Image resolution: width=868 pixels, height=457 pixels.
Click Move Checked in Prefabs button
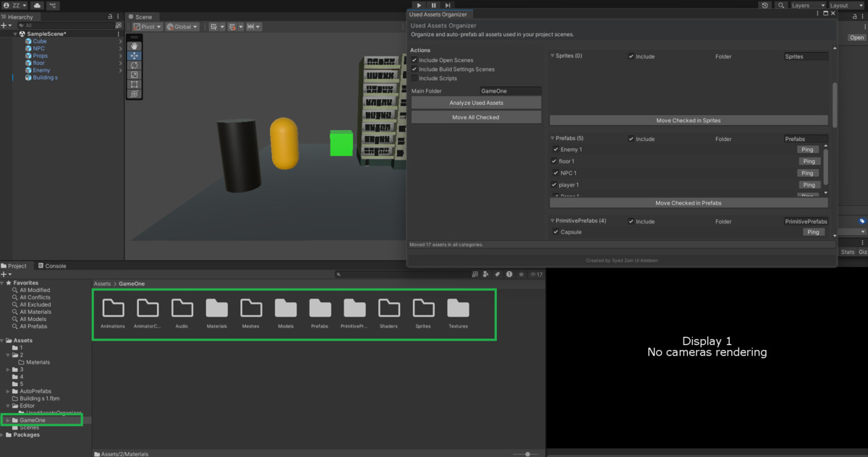(x=688, y=203)
